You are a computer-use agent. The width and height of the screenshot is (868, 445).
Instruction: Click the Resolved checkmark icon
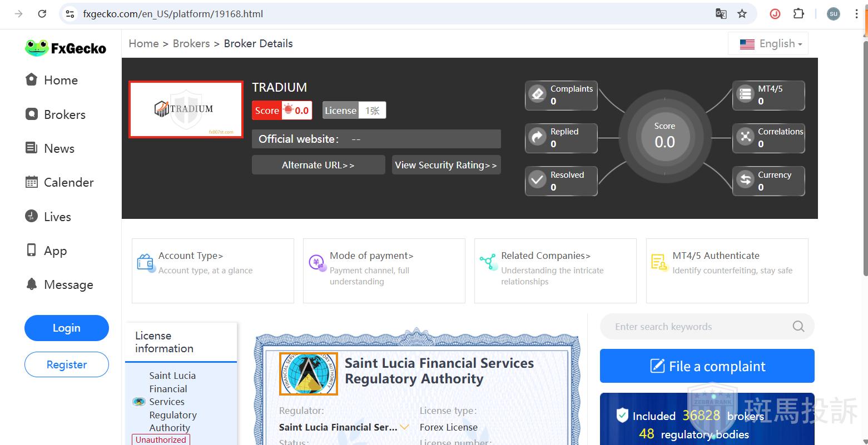[537, 181]
